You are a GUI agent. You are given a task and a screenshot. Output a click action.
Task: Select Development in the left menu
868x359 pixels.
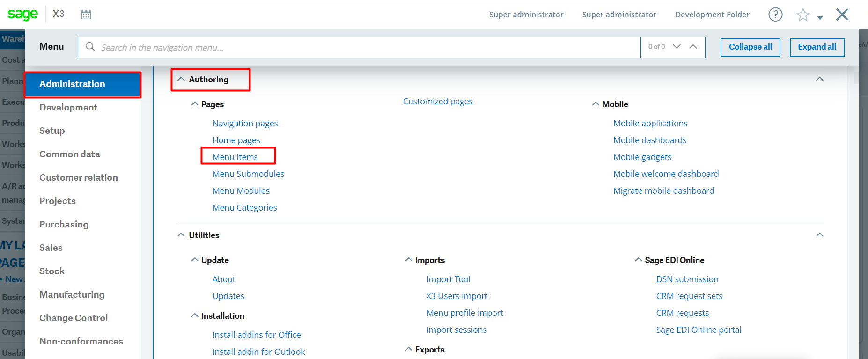click(x=68, y=107)
